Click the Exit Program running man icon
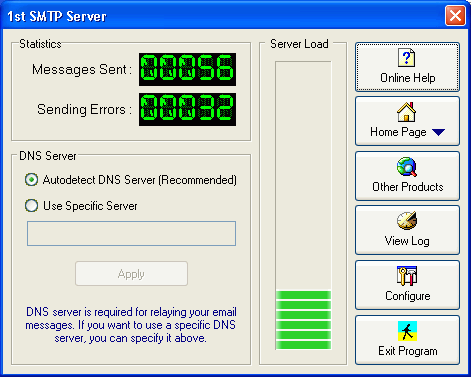Viewport: 471px width, 377px height. (x=407, y=331)
